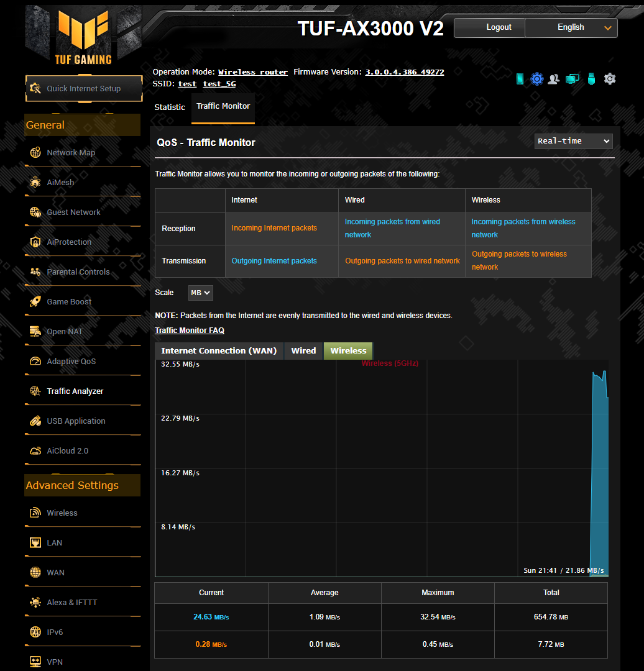
Task: Click the current 0.28 MB/s value
Action: [x=211, y=644]
